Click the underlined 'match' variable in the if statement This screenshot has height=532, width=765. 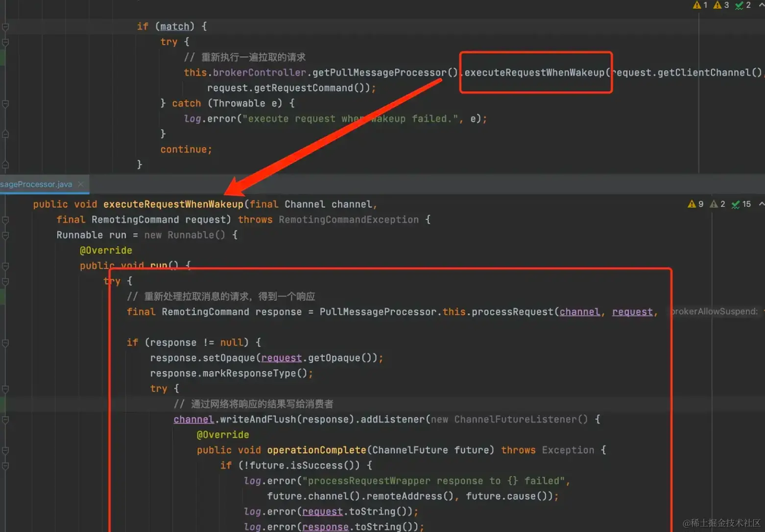pos(174,26)
